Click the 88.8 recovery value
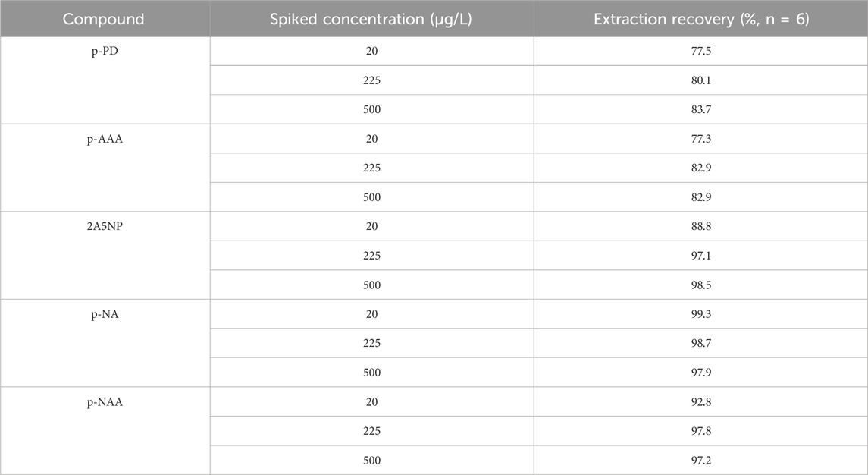 (x=700, y=226)
